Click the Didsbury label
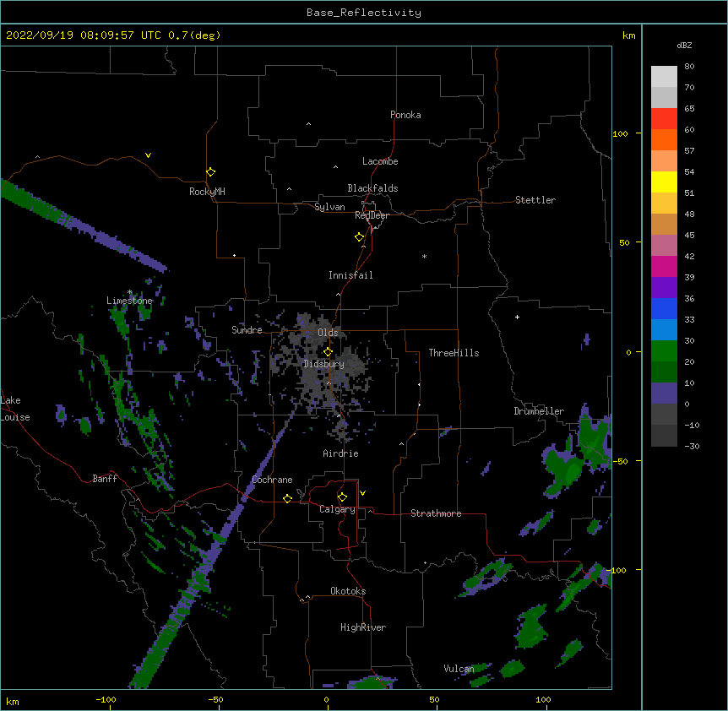728x711 pixels. 323,364
